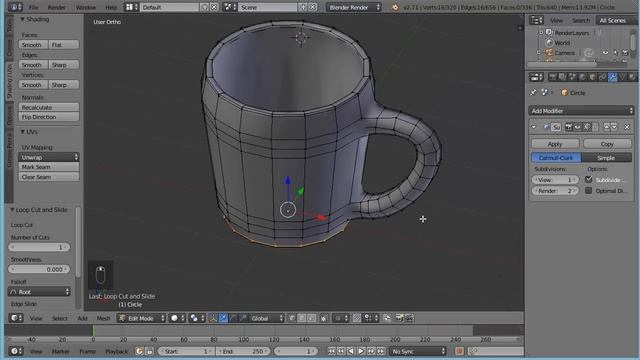640x360 pixels.
Task: Open the Mesh menu in 3D view header
Action: [103, 318]
